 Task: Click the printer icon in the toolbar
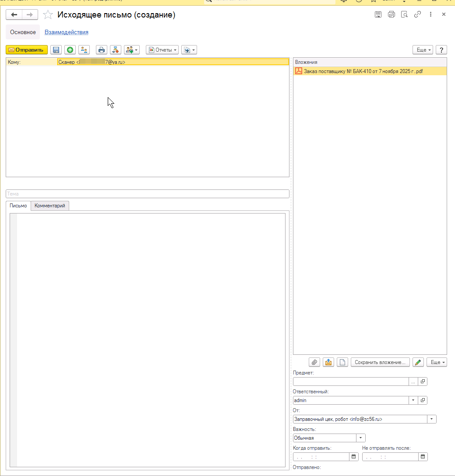pyautogui.click(x=101, y=50)
